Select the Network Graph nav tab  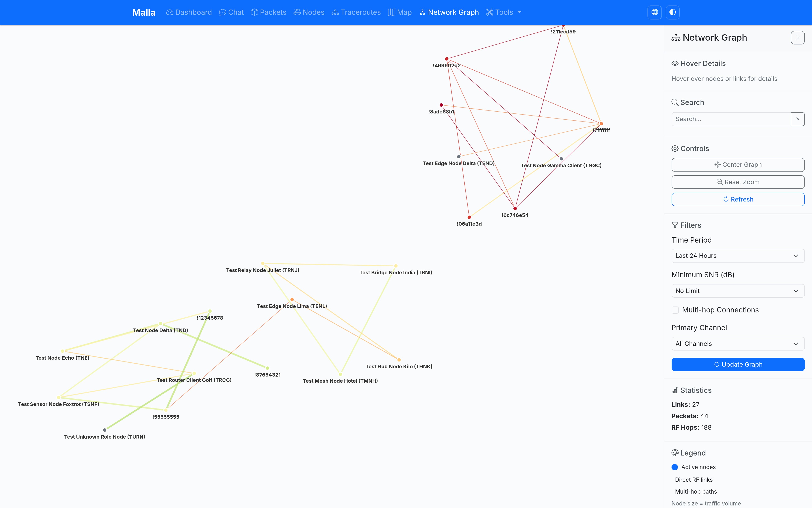pos(449,12)
